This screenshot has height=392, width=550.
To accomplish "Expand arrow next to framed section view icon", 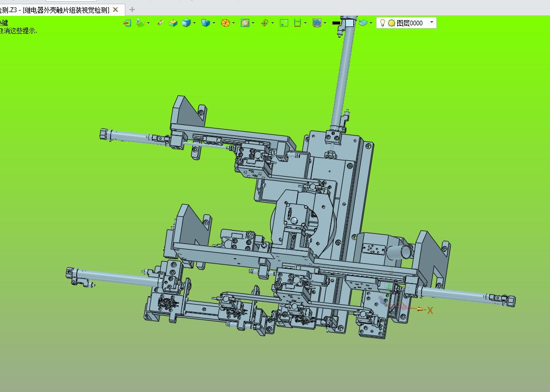I will [x=253, y=23].
